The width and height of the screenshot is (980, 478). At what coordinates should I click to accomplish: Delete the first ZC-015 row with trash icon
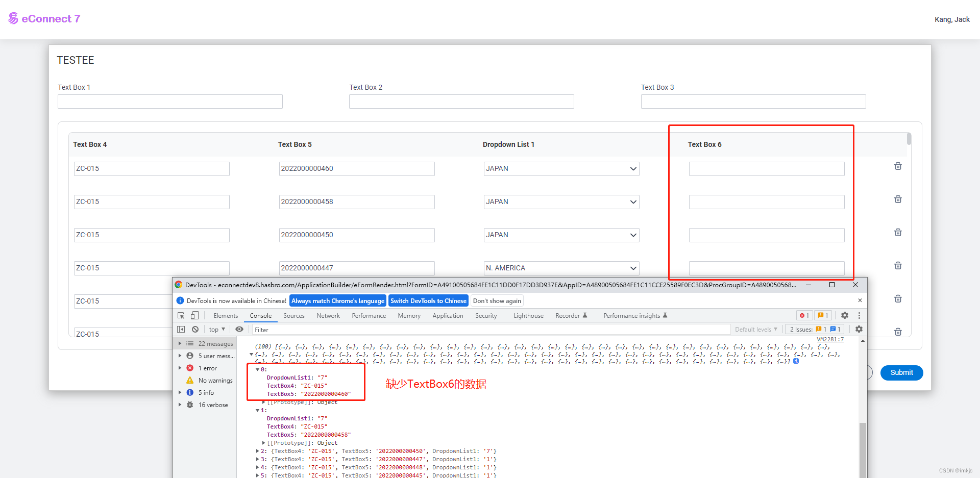(x=898, y=166)
